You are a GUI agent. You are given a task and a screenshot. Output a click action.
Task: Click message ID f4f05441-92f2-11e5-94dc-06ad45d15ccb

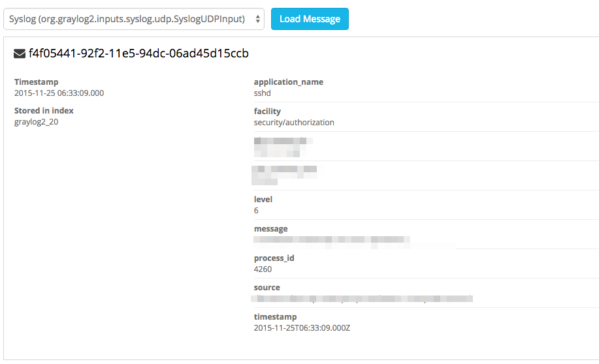click(138, 53)
